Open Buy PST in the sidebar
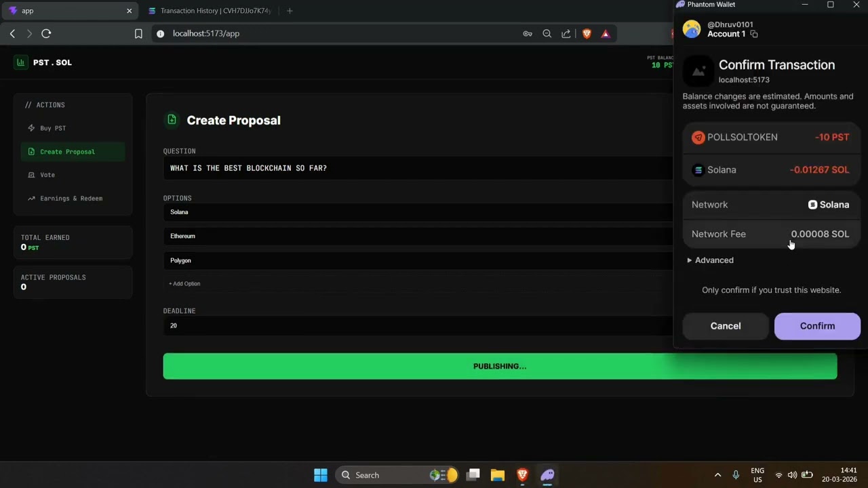868x488 pixels. pyautogui.click(x=73, y=128)
